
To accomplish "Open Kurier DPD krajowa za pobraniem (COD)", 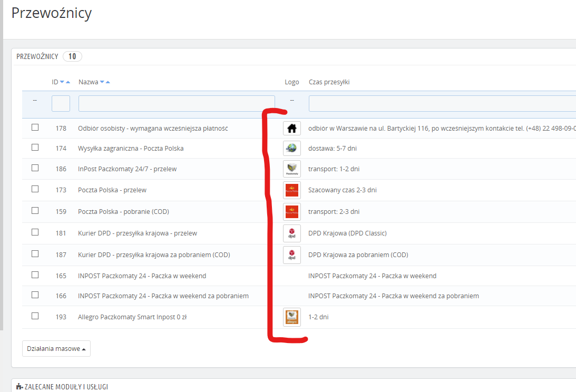I will pyautogui.click(x=154, y=255).
